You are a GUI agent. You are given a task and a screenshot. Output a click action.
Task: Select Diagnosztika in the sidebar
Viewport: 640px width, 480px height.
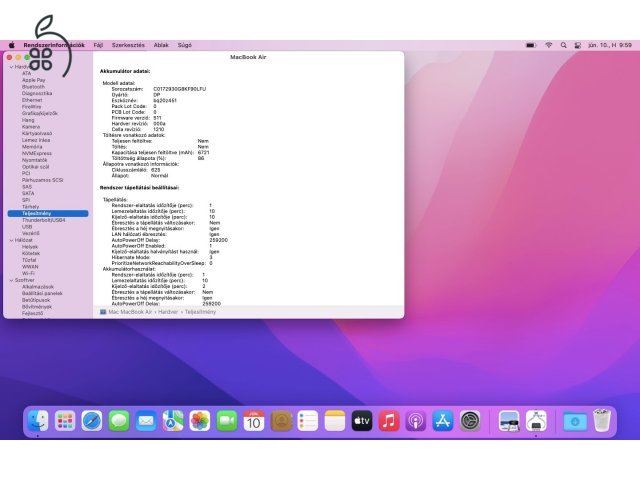[x=37, y=93]
